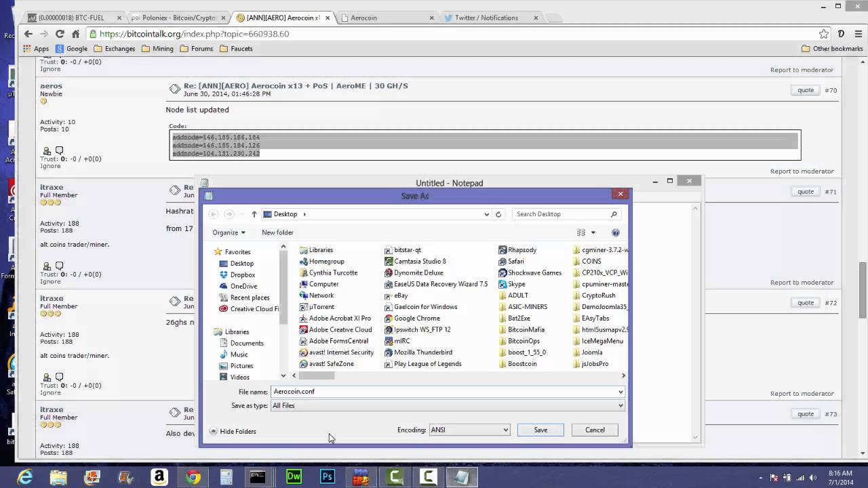Open the view options dropdown arrow
This screenshot has height=488, width=868.
coord(593,232)
